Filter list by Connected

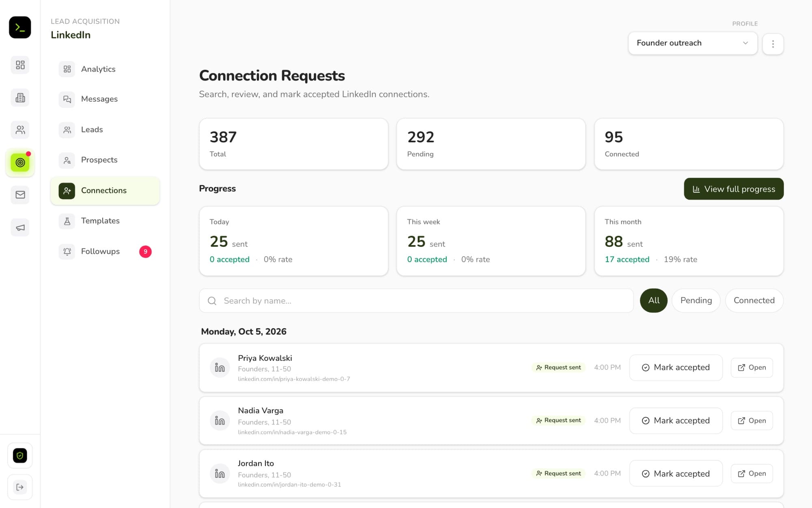(754, 301)
